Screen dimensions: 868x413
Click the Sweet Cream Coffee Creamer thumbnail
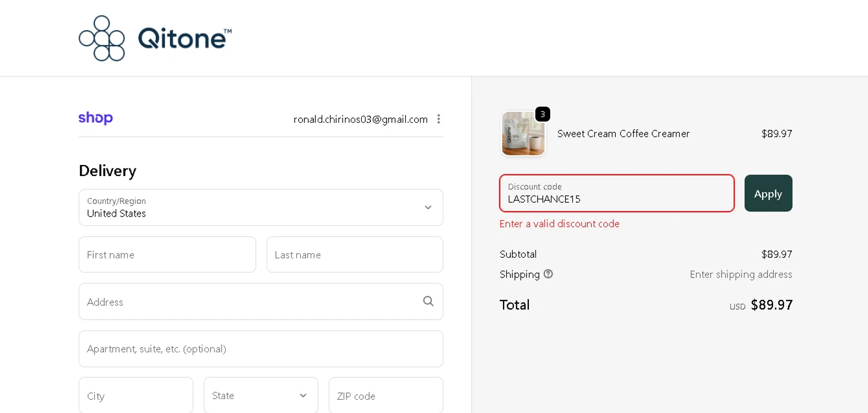pyautogui.click(x=523, y=134)
